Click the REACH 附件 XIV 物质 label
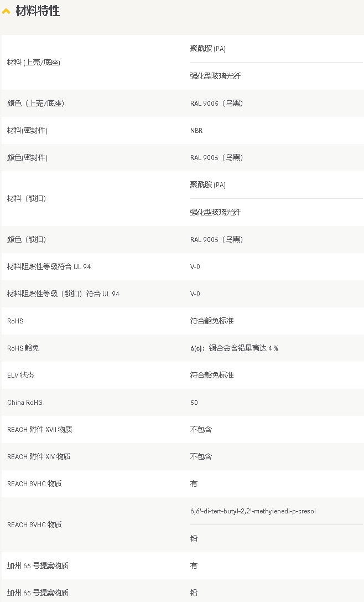 tap(39, 457)
